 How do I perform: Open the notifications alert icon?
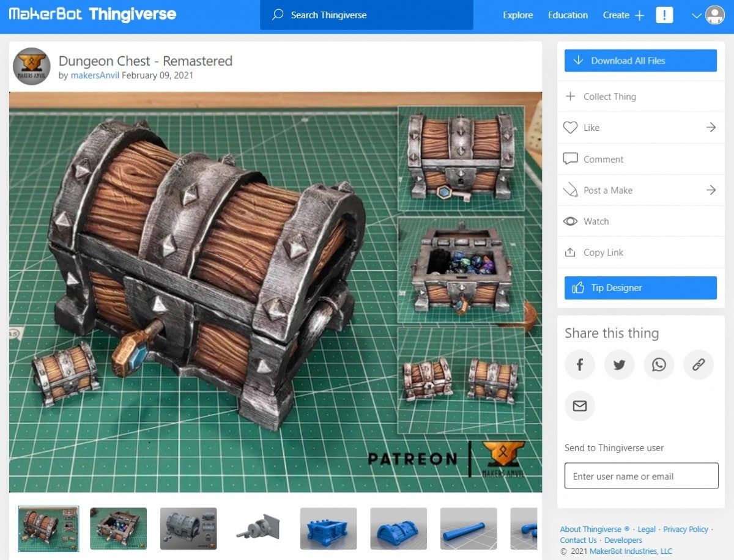664,15
